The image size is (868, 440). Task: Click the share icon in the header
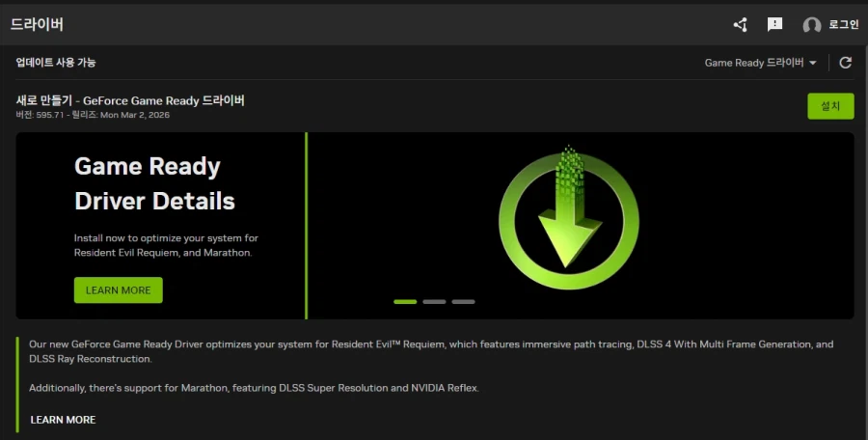coord(740,25)
